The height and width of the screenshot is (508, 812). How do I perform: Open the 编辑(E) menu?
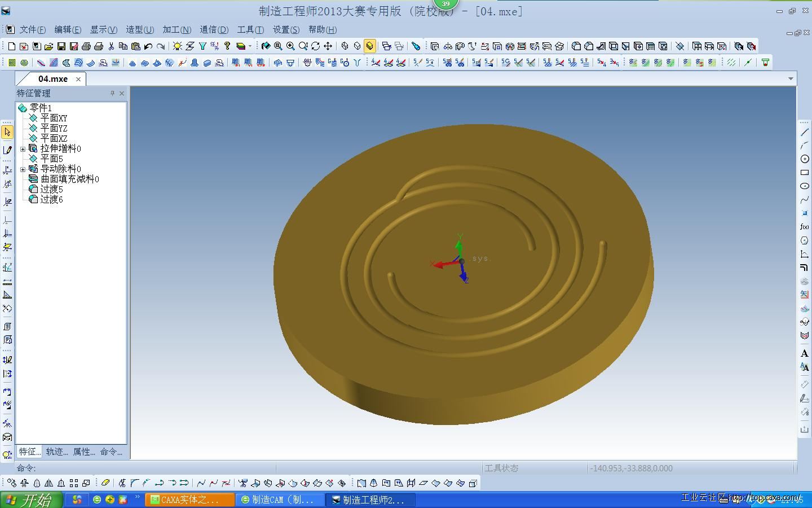68,30
